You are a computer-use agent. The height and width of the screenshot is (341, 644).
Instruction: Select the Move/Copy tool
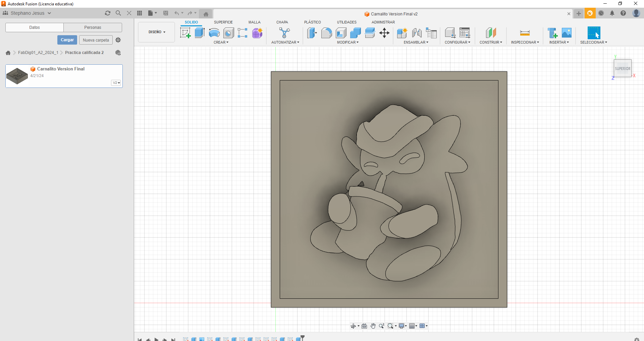point(384,33)
